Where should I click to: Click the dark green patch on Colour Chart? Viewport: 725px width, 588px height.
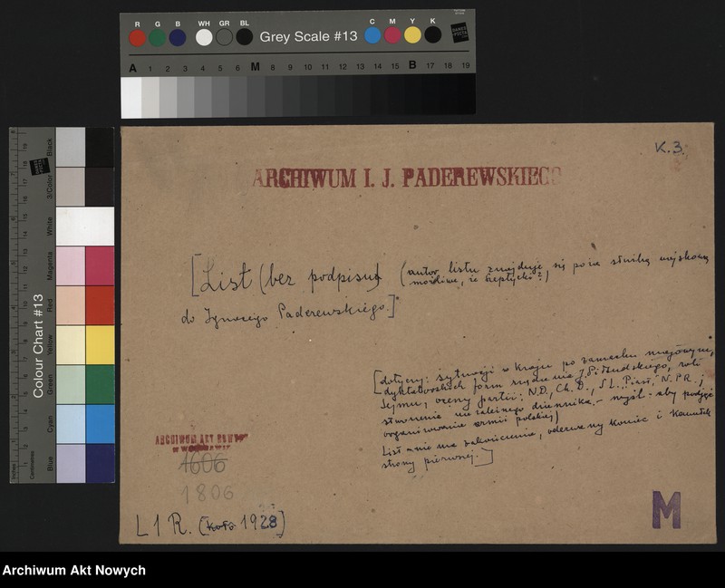pos(100,385)
